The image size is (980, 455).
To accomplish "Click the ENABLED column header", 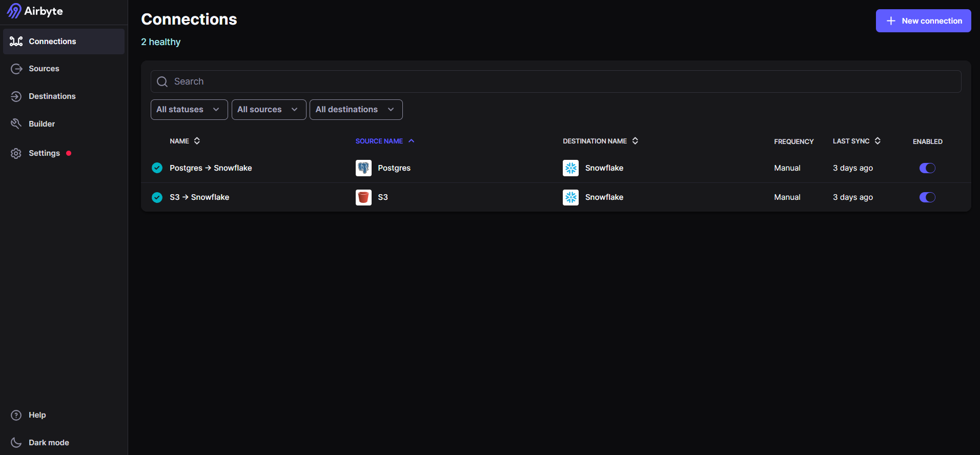I will [x=928, y=141].
